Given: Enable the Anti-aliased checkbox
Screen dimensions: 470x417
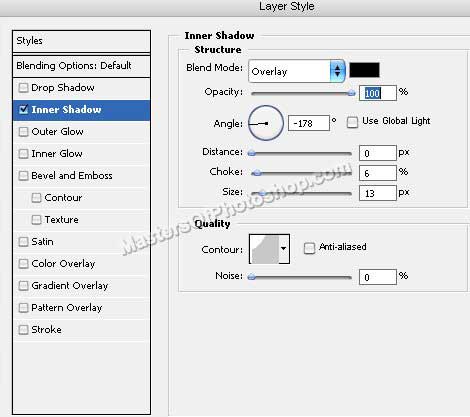Looking at the screenshot, I should point(309,248).
